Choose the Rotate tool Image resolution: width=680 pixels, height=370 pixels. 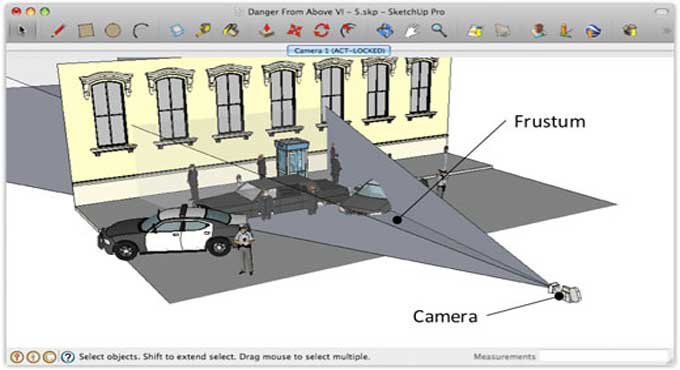click(x=321, y=31)
